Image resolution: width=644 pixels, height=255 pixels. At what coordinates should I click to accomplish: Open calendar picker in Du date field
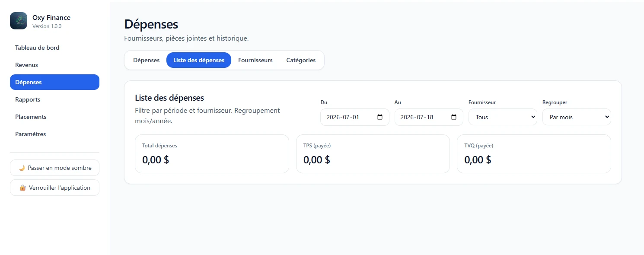point(380,117)
